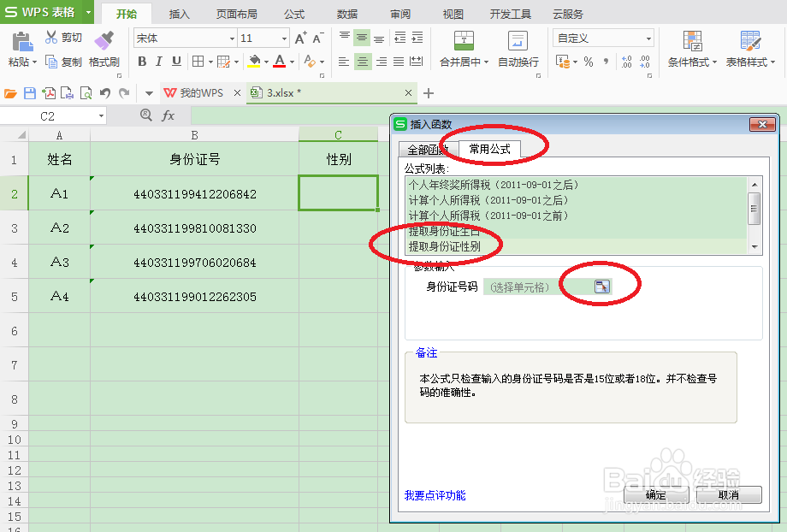Click the redo arrow
The height and width of the screenshot is (532, 787).
[124, 93]
